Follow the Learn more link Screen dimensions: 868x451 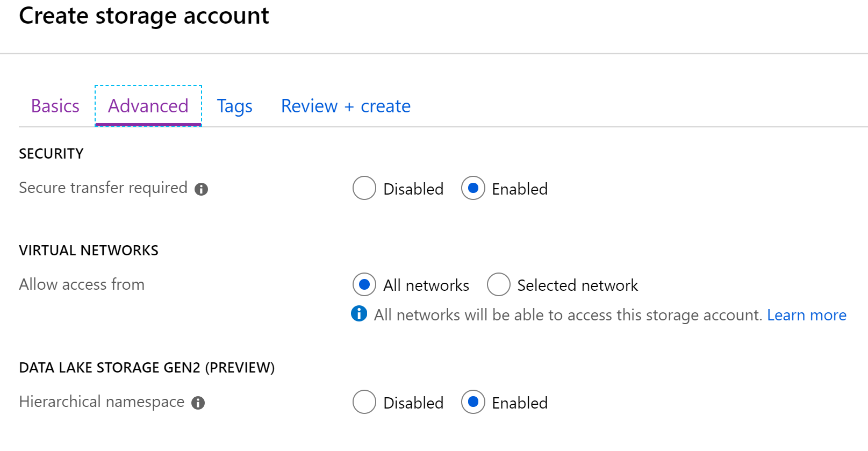(x=807, y=315)
